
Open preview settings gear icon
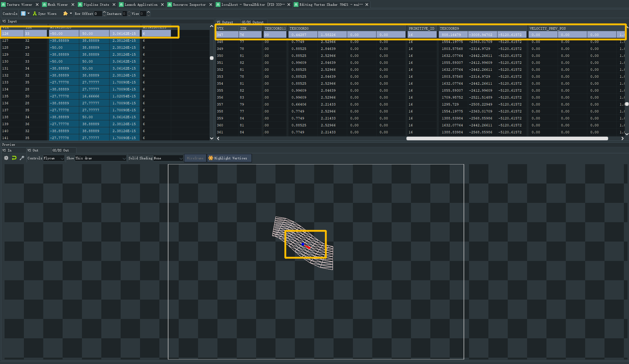pos(6,158)
